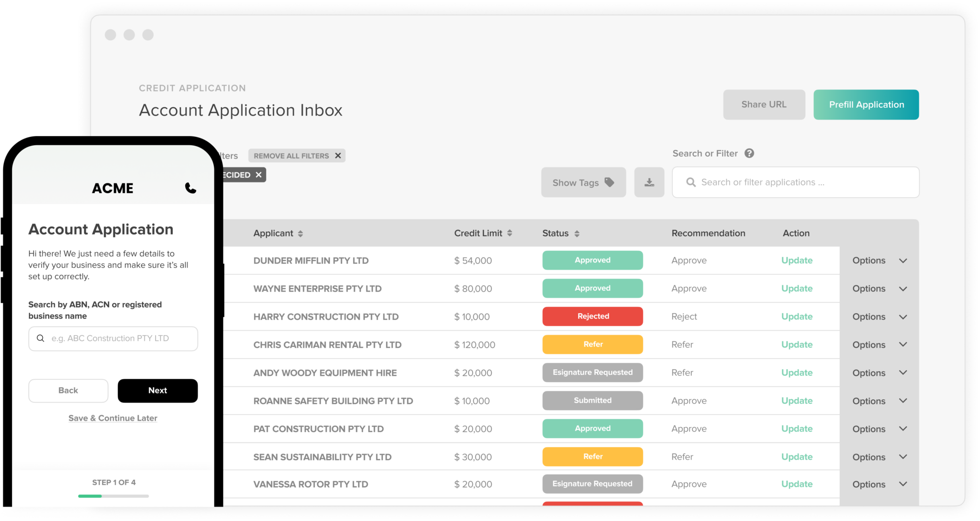The height and width of the screenshot is (521, 980).
Task: Click the registered business name search input
Action: coord(112,338)
